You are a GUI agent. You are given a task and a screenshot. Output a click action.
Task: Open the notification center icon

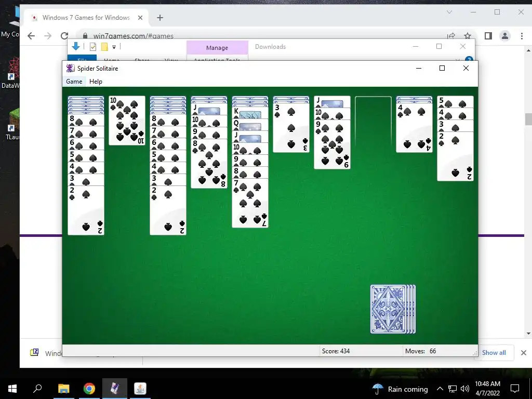click(515, 389)
